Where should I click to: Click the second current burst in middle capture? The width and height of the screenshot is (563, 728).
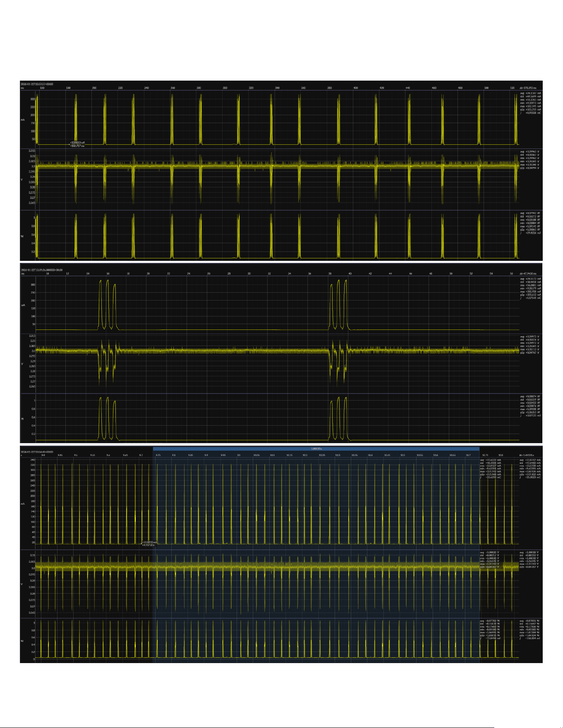coord(339,305)
